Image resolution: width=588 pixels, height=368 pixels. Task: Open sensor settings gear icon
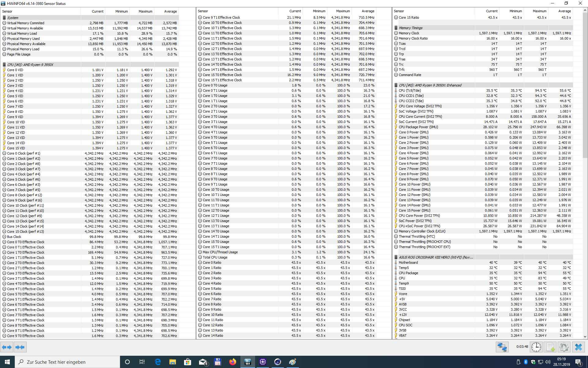tap(564, 347)
